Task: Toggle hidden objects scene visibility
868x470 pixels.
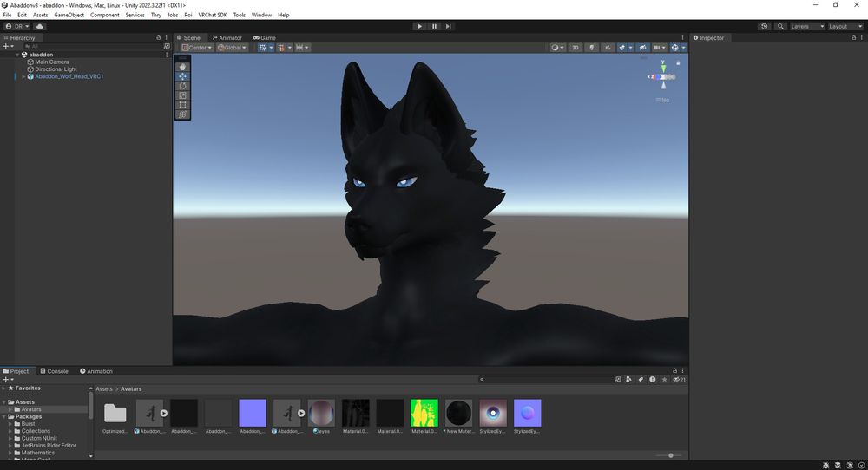Action: (642, 48)
